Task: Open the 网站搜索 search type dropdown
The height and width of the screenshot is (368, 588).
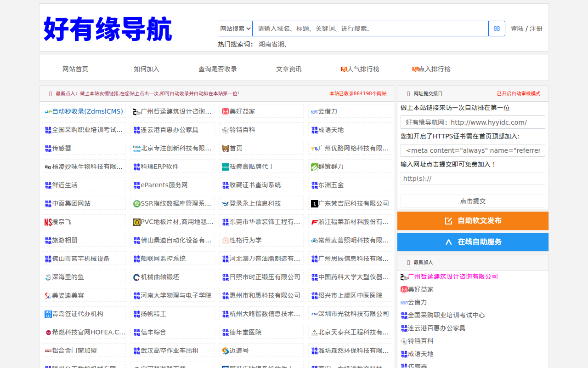Action: 235,29
